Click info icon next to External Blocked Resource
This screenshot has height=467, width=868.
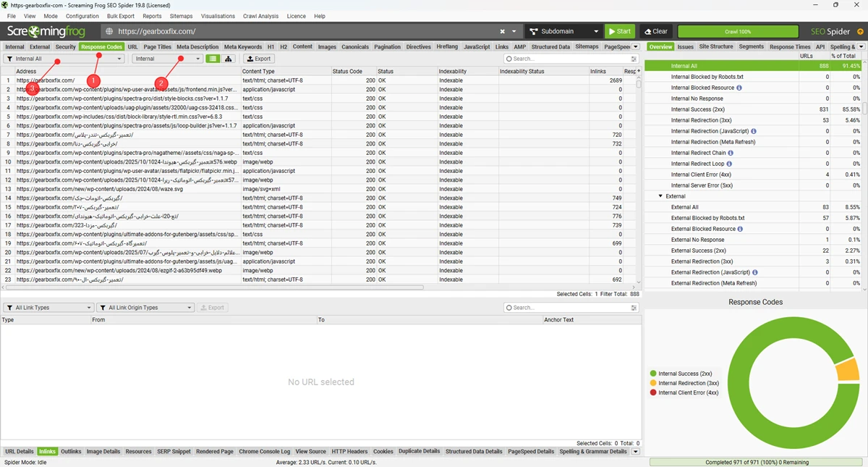point(739,229)
